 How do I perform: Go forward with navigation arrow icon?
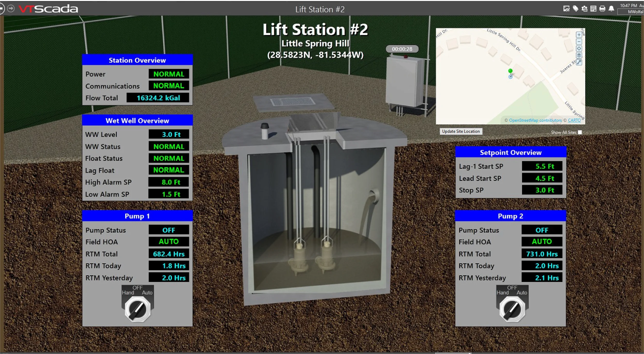point(11,9)
